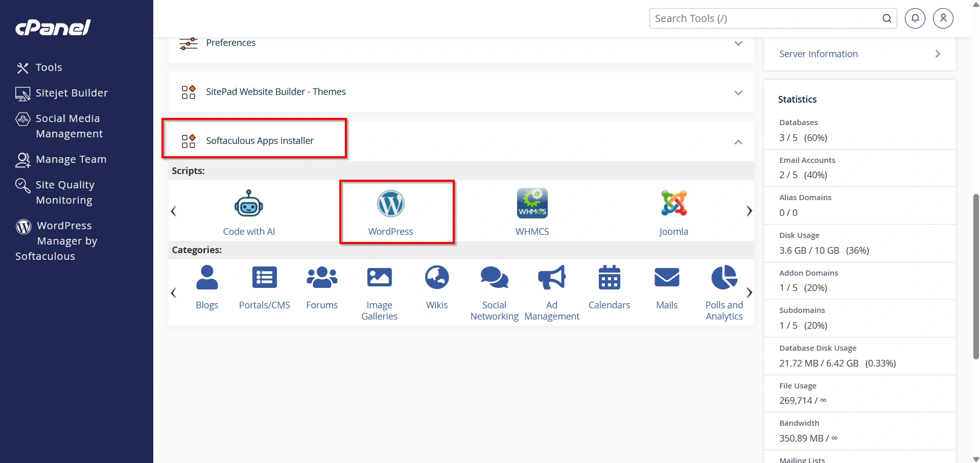Image resolution: width=980 pixels, height=463 pixels.
Task: Click the Code with AI link
Action: (249, 232)
